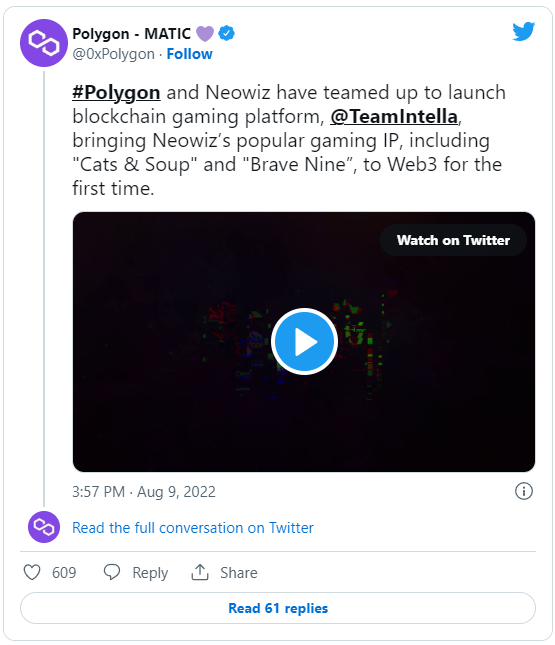Click the purple heart emoji

204,34
